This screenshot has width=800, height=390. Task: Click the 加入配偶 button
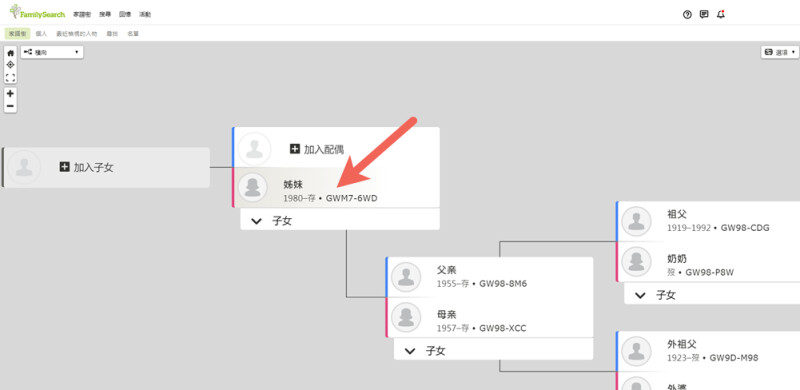click(x=317, y=149)
